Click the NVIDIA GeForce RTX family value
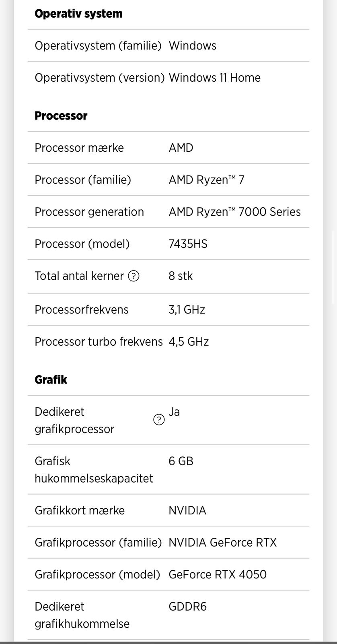 pos(222,543)
